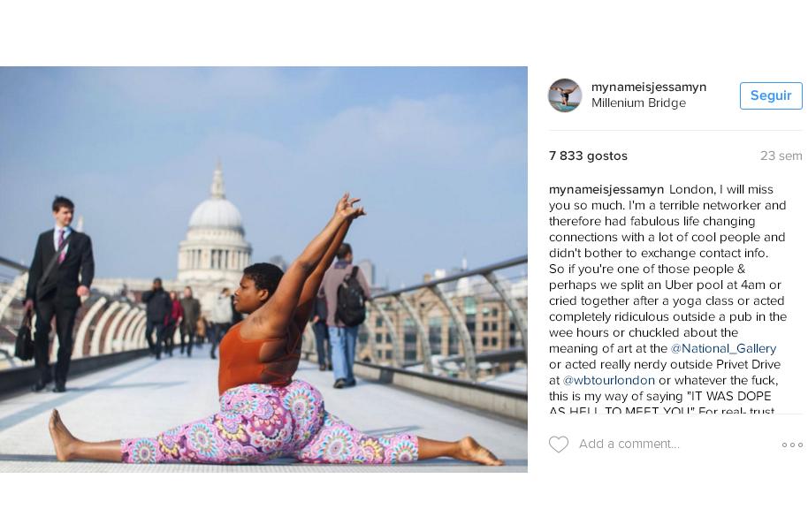
Task: View who liked via 7 833 gostos
Action: point(588,156)
